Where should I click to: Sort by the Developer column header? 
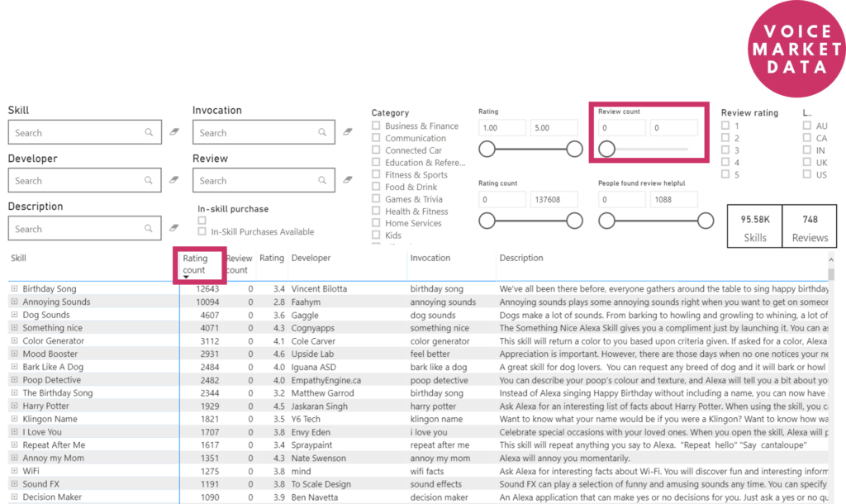[311, 258]
